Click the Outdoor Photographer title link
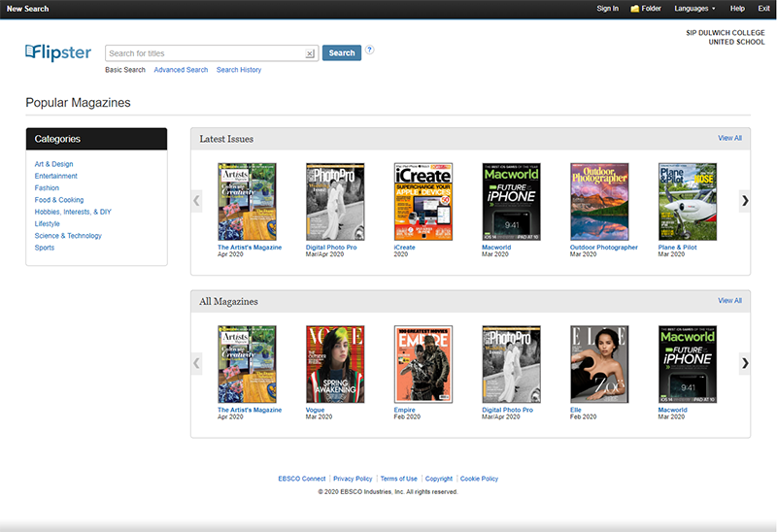 [603, 248]
